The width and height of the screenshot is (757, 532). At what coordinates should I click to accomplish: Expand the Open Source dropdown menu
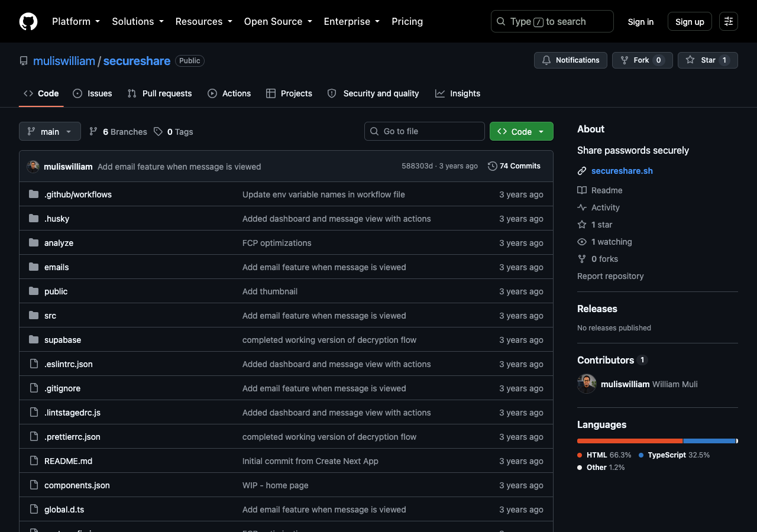click(278, 21)
